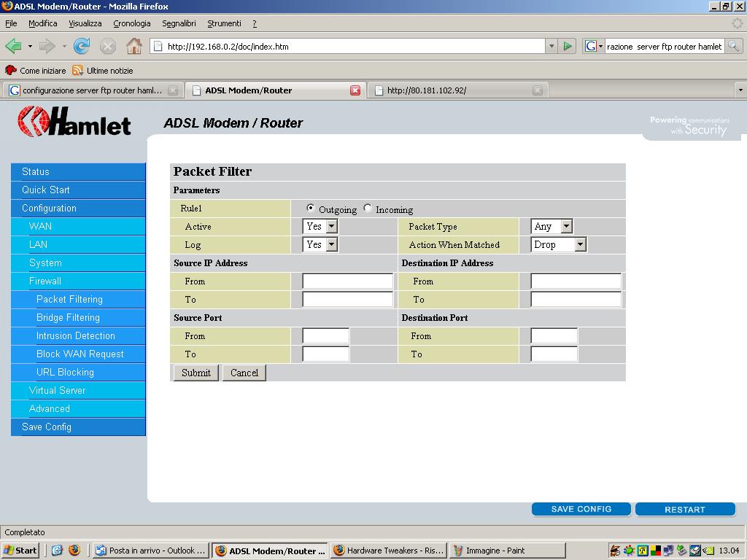Click the browser Back arrow button
This screenshot has width=747, height=560.
[13, 46]
